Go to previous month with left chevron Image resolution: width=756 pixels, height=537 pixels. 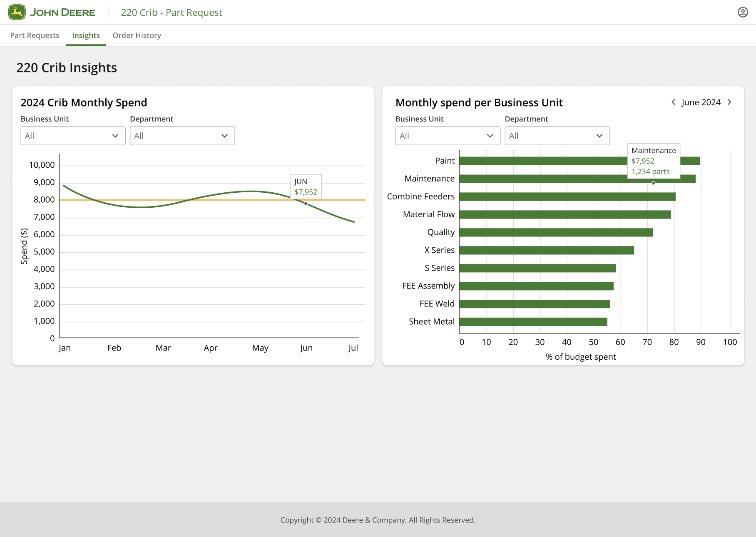pos(673,102)
